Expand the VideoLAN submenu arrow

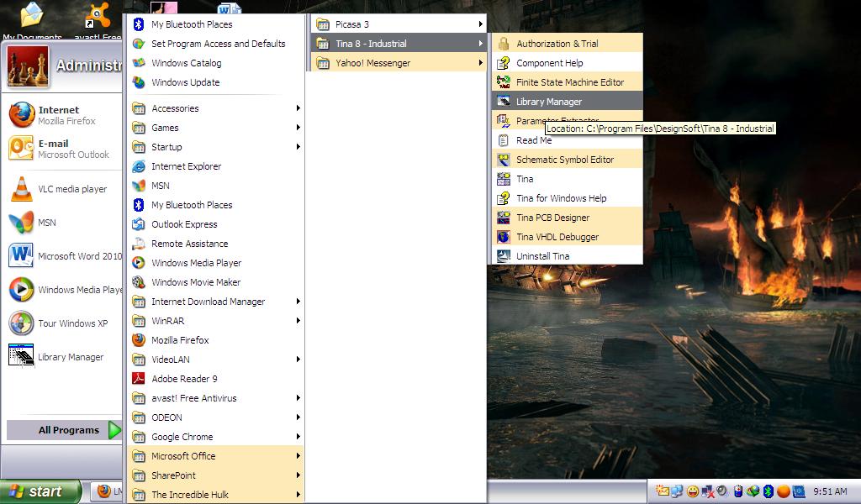tap(298, 360)
